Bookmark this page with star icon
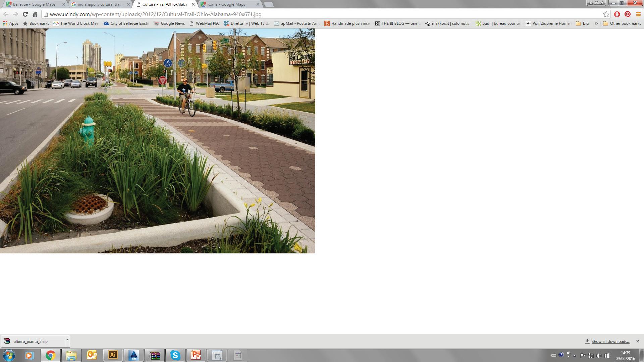This screenshot has height=362, width=644. 606,14
